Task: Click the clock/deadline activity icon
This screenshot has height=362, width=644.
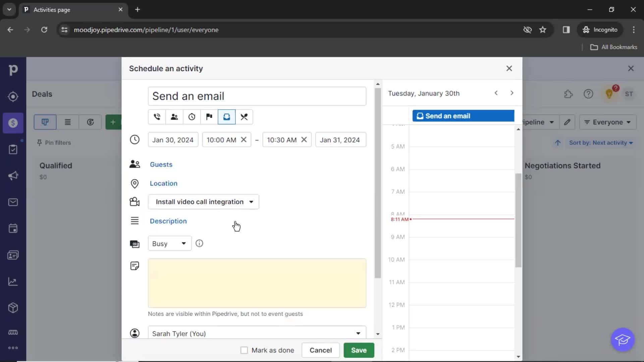Action: [192, 117]
